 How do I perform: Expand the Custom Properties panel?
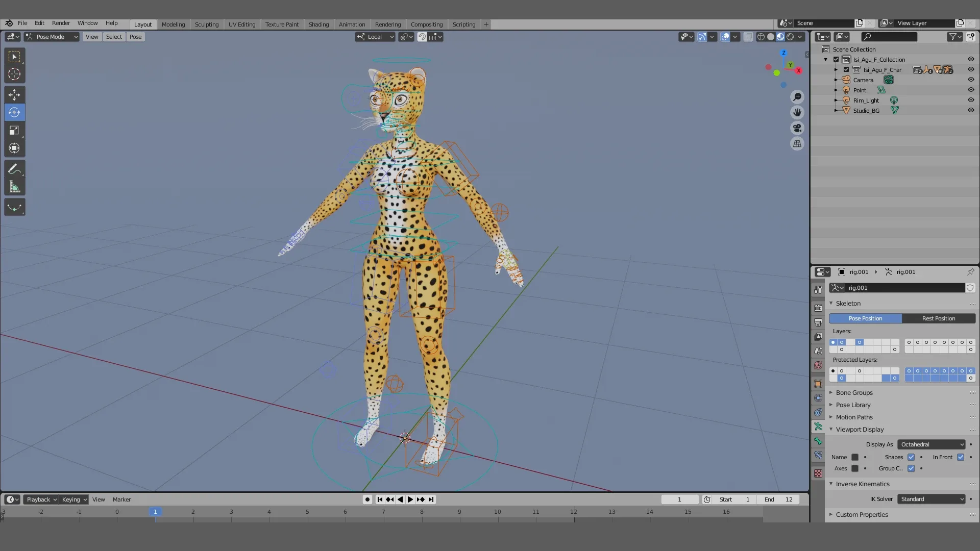(x=862, y=515)
